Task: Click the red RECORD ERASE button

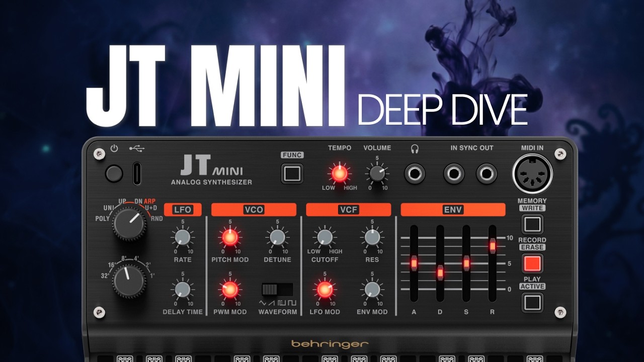Action: click(532, 263)
